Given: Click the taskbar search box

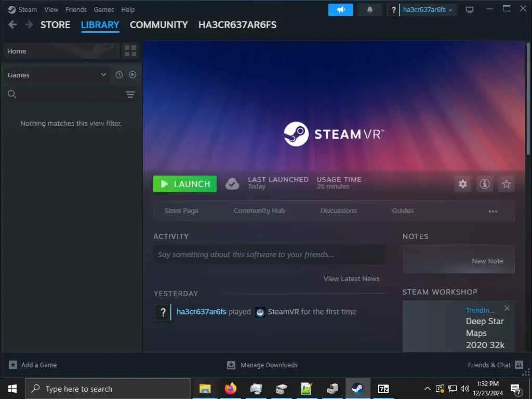Looking at the screenshot, I should coord(108,389).
